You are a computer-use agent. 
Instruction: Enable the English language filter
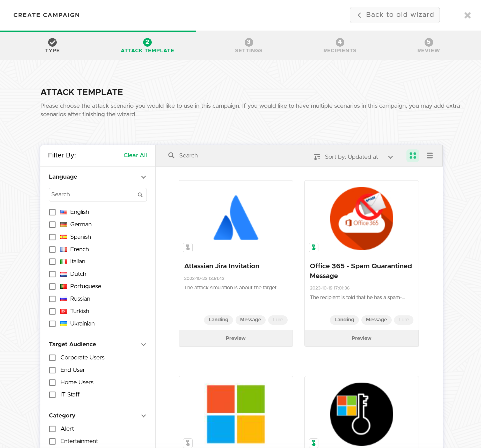(x=52, y=212)
